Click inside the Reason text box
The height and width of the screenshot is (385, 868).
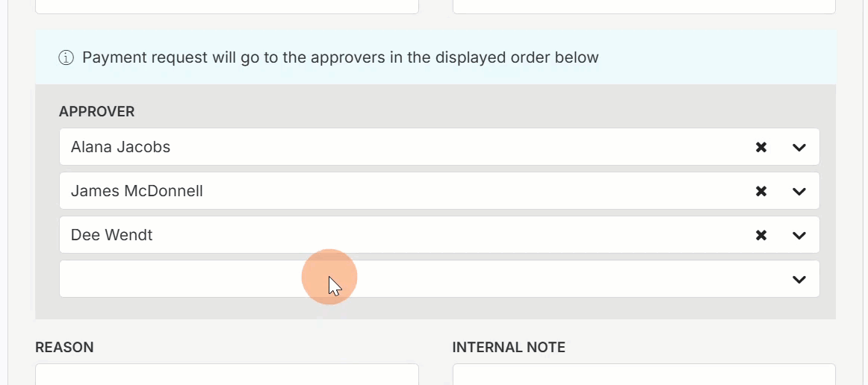click(227, 375)
